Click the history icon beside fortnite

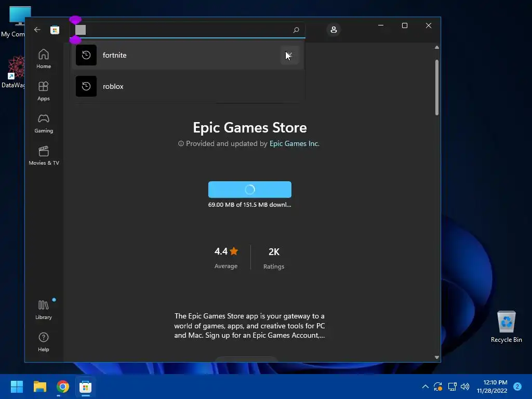coord(86,55)
